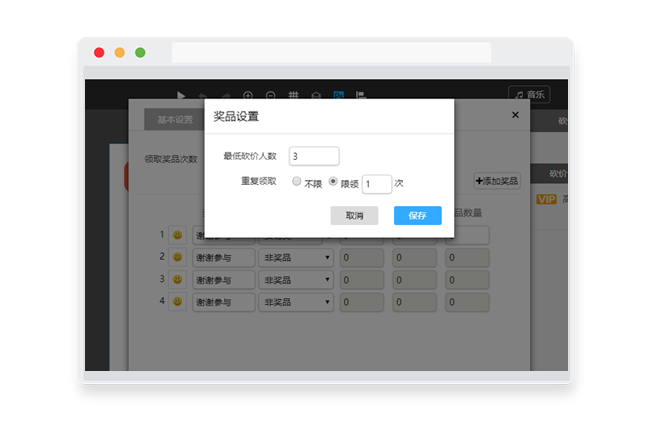Click 谢谢参与 name field in row 4
The width and height of the screenshot is (660, 430).
[x=224, y=302]
